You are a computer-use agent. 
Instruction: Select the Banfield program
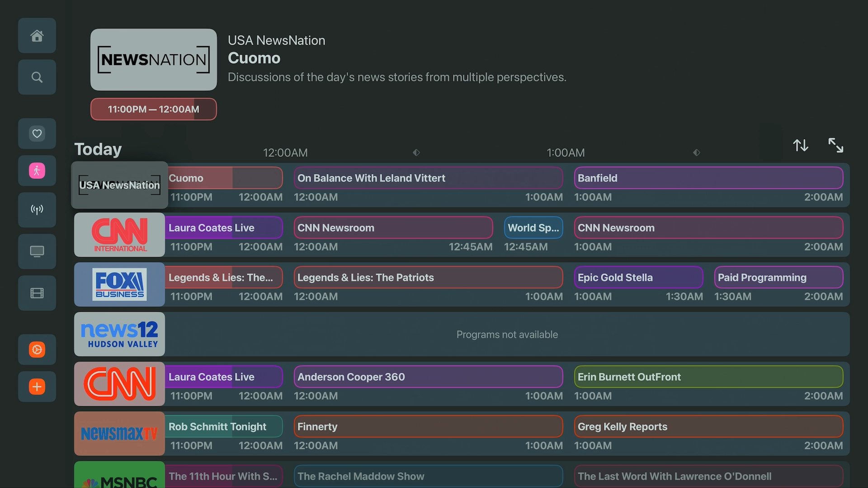pos(709,178)
